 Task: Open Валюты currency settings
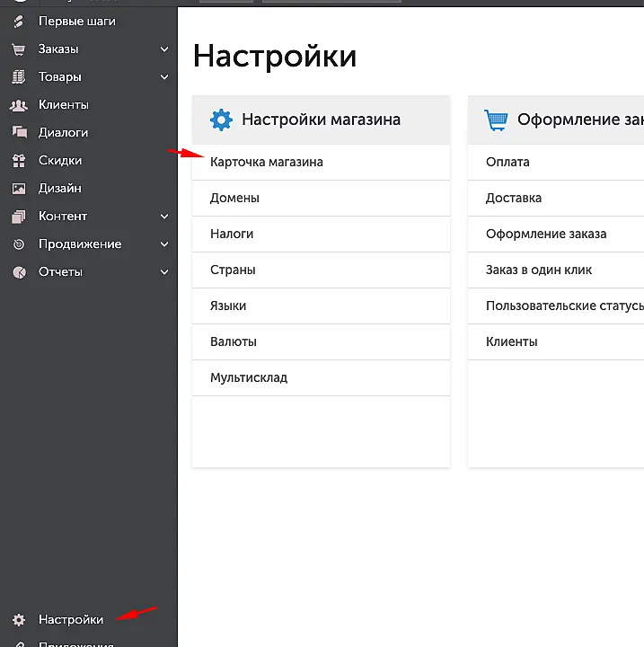233,342
